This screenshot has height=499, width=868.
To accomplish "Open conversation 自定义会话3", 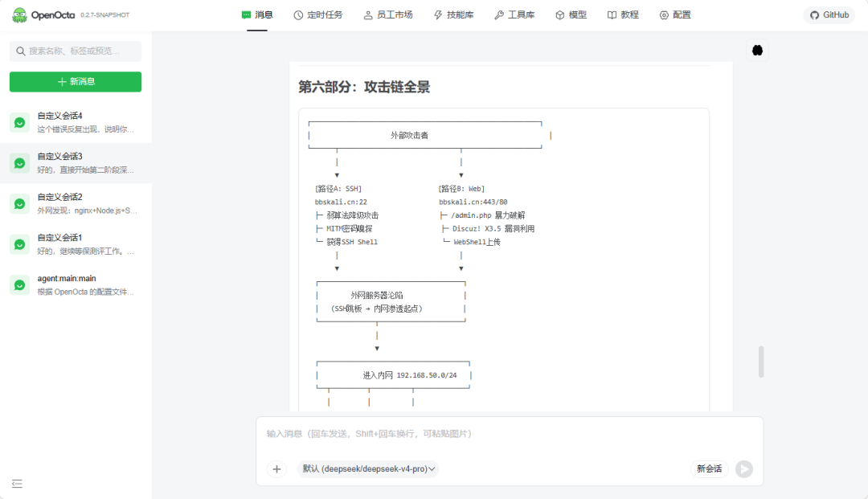I will [x=76, y=163].
